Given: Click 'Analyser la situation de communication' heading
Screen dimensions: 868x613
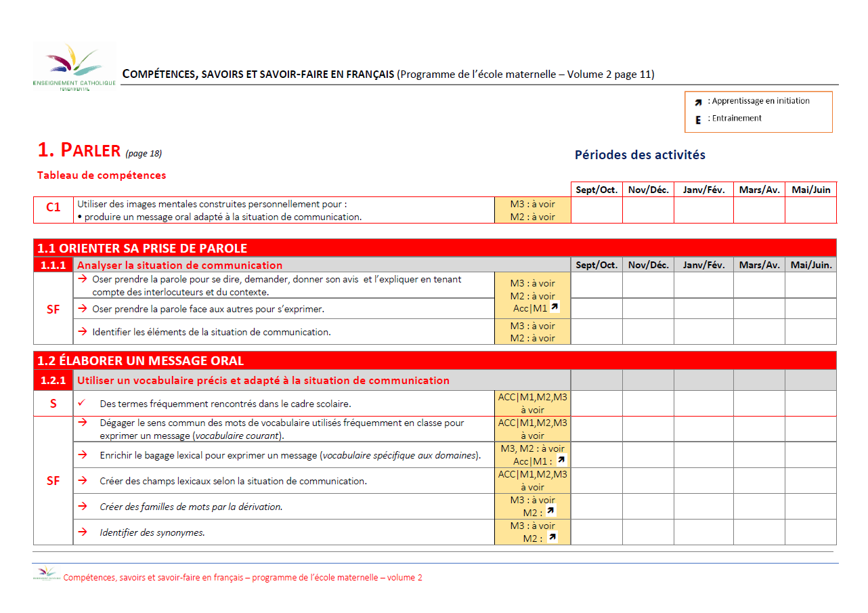Looking at the screenshot, I should point(179,265).
